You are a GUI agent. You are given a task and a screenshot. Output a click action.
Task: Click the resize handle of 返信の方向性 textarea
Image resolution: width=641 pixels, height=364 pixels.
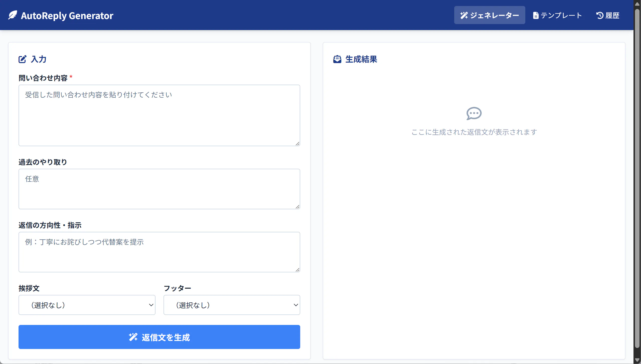point(297,270)
